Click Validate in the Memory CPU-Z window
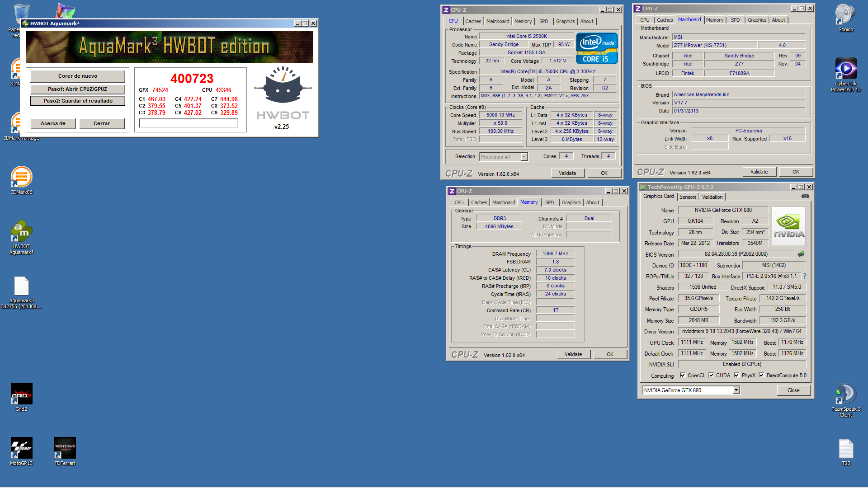868x488 pixels. click(x=573, y=354)
